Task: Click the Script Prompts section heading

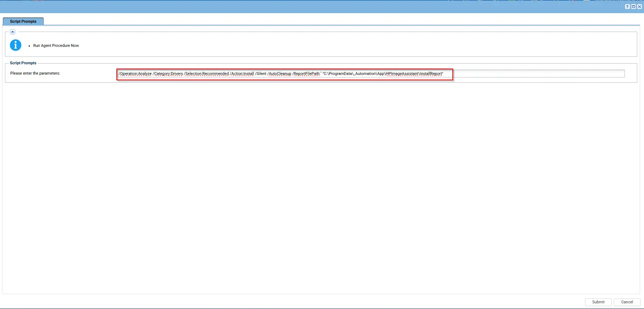Action: tap(23, 63)
